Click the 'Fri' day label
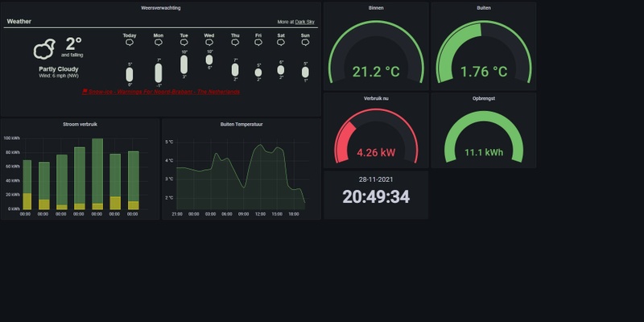This screenshot has height=322, width=644. tap(258, 35)
